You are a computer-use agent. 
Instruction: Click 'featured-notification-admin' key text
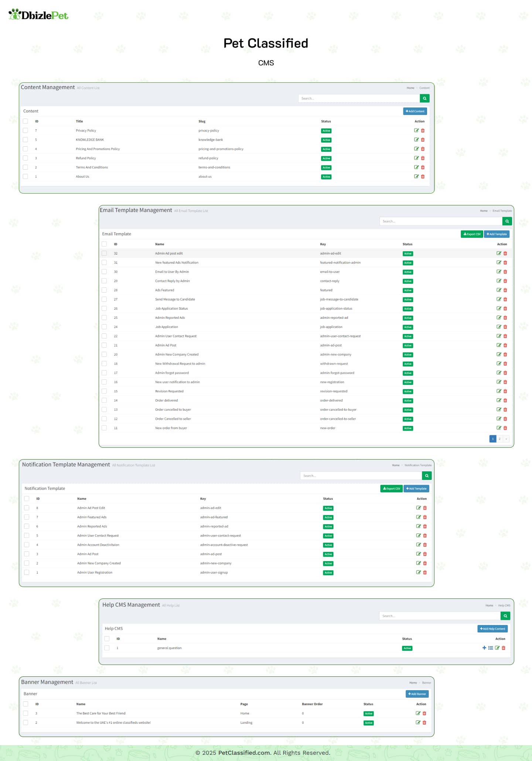coord(340,263)
